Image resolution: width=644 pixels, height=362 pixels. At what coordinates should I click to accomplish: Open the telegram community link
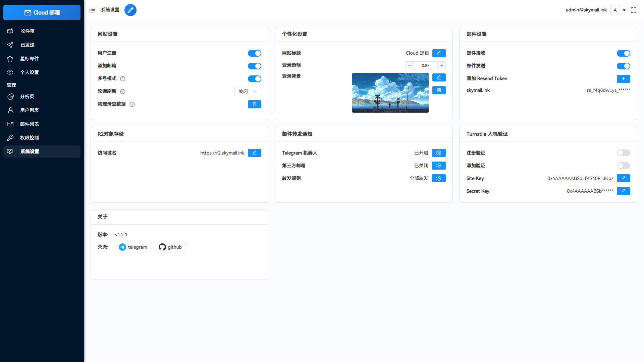(x=133, y=247)
